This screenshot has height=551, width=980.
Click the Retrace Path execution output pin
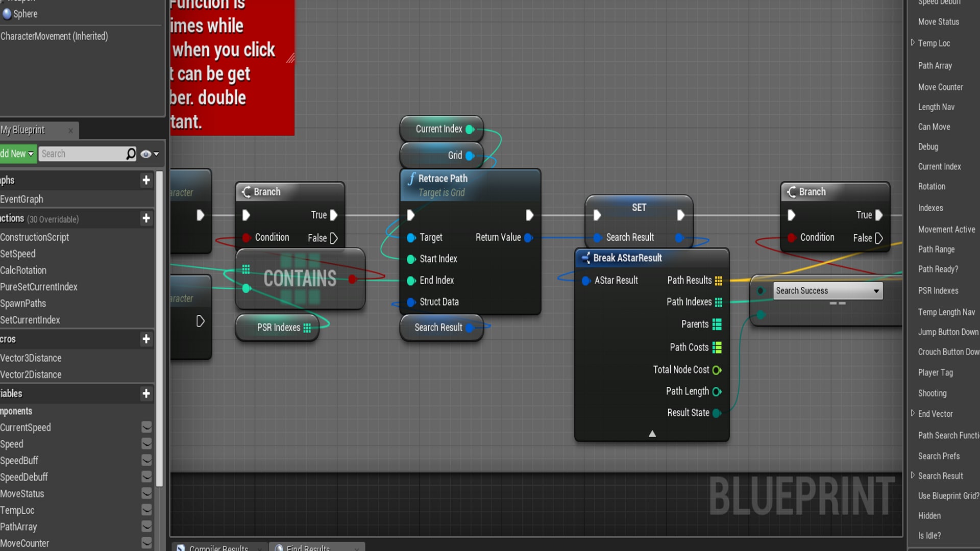click(529, 215)
